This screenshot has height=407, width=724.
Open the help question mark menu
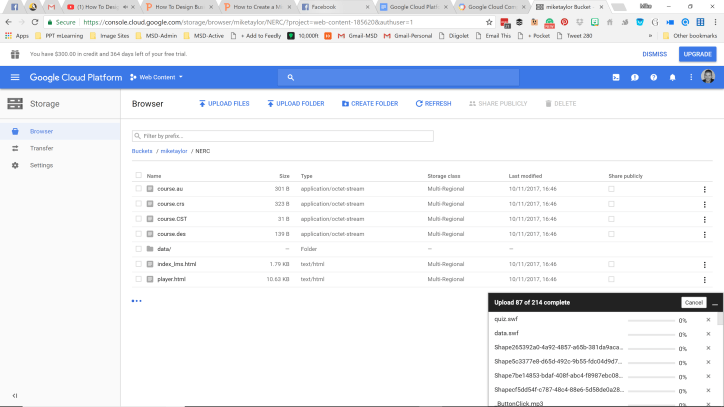click(654, 77)
